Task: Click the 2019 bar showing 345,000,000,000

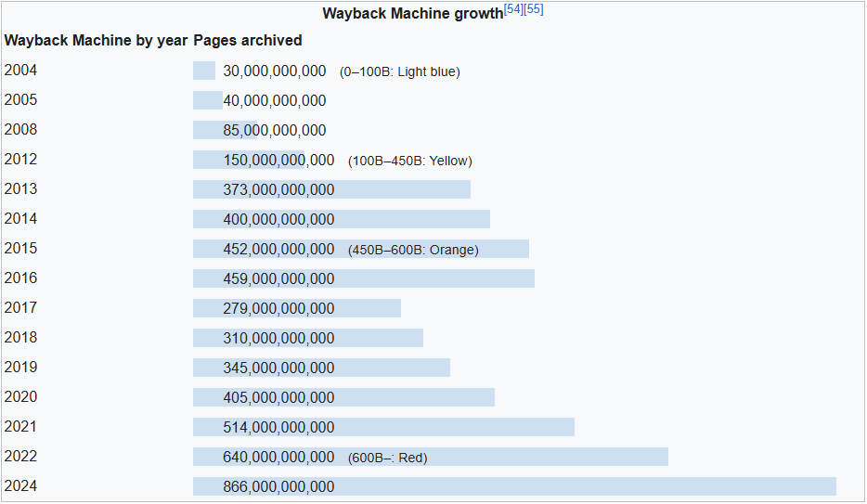Action: coord(321,368)
